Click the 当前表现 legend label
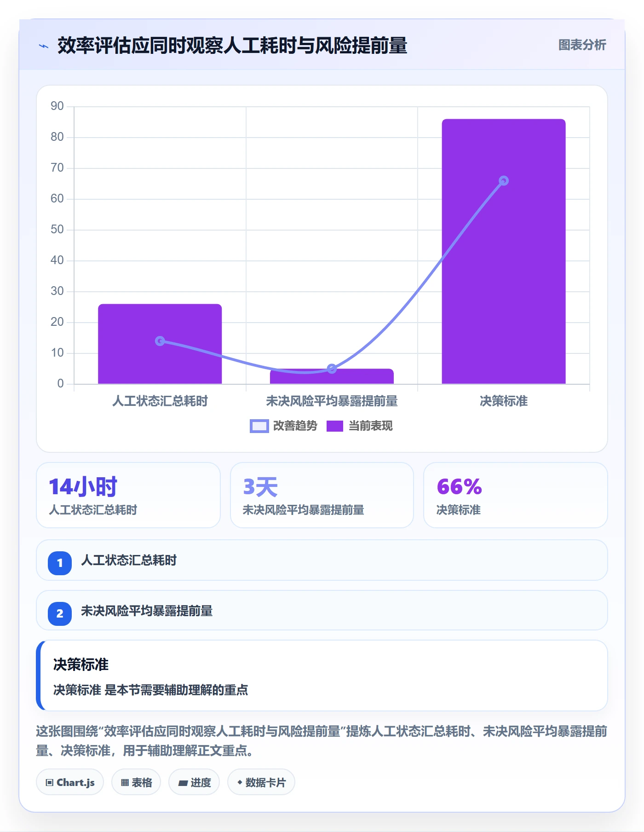 point(371,426)
